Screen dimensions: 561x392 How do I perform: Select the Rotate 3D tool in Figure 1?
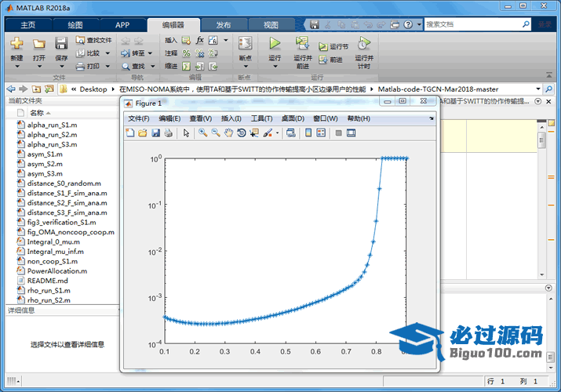click(242, 133)
